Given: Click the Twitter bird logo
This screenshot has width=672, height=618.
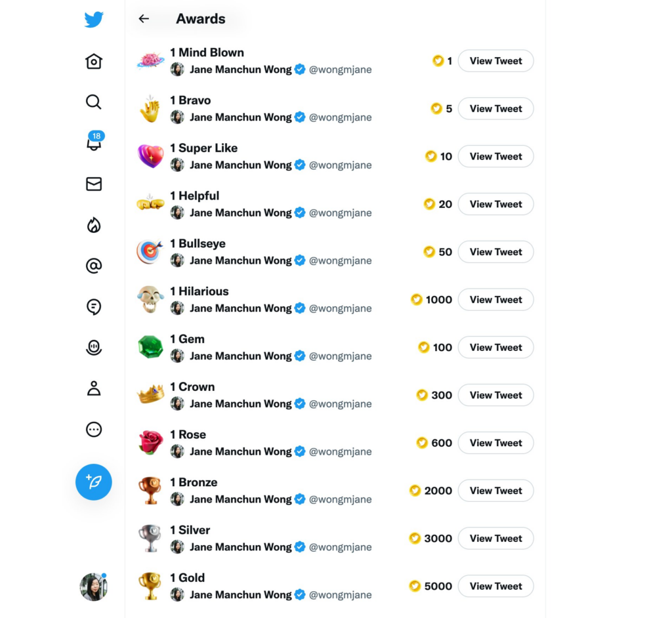Looking at the screenshot, I should 94,19.
